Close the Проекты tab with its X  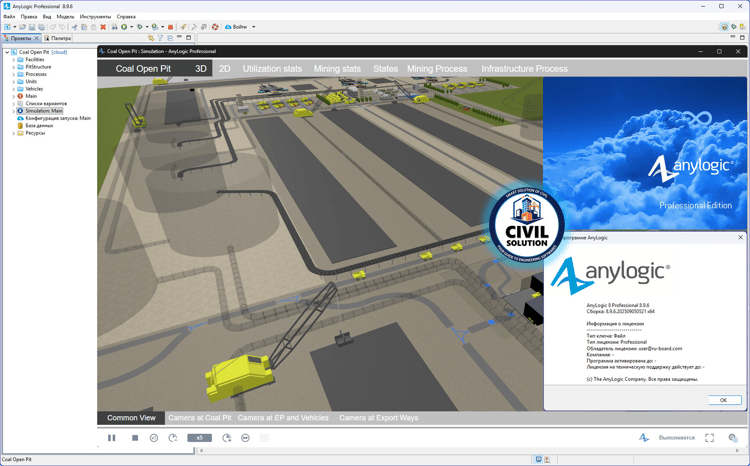tap(36, 38)
